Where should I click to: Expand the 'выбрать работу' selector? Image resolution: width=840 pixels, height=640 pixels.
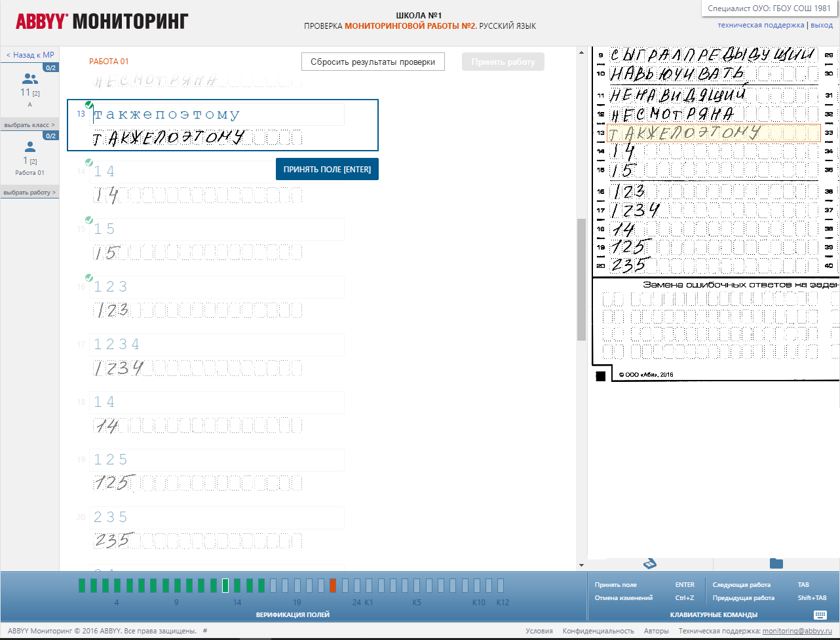[29, 193]
